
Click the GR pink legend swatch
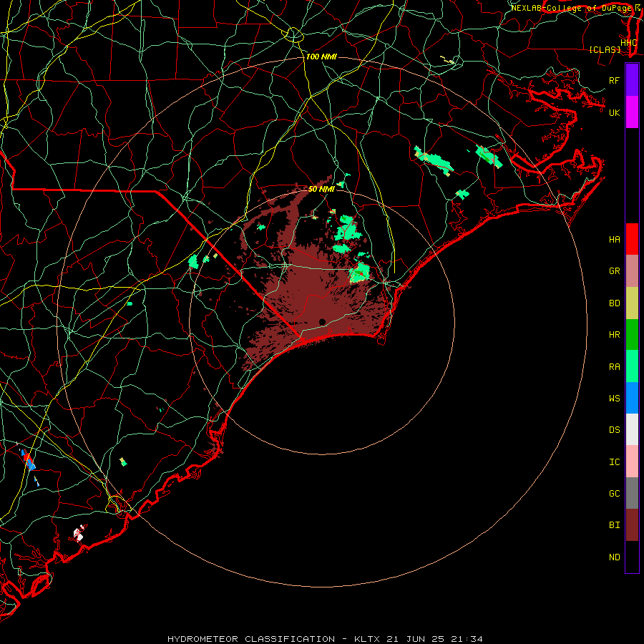click(x=632, y=271)
